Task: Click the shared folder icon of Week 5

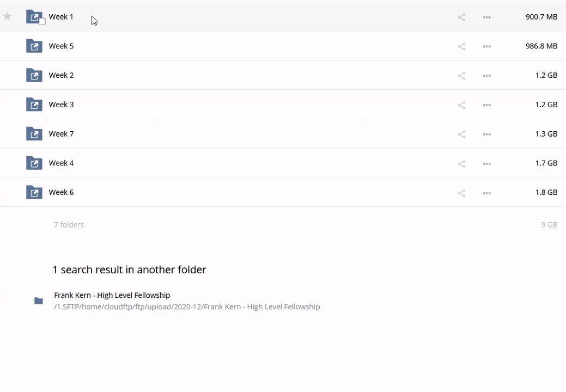Action: [x=34, y=46]
